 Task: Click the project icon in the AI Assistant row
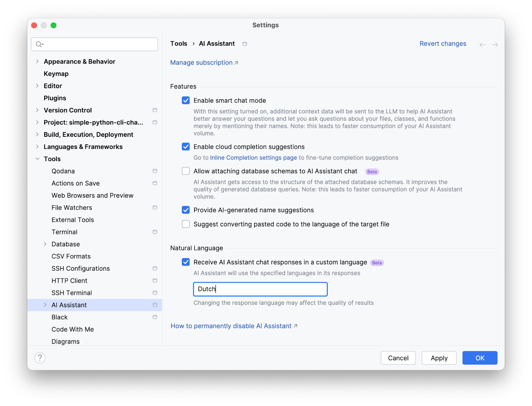(x=155, y=305)
